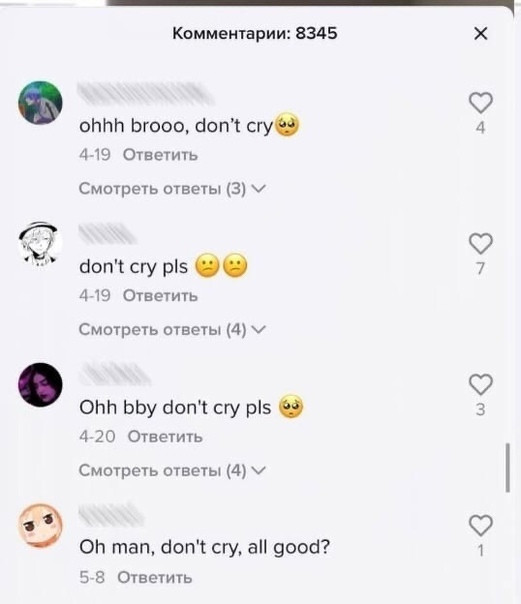
Task: Close the comments panel
Action: click(481, 34)
